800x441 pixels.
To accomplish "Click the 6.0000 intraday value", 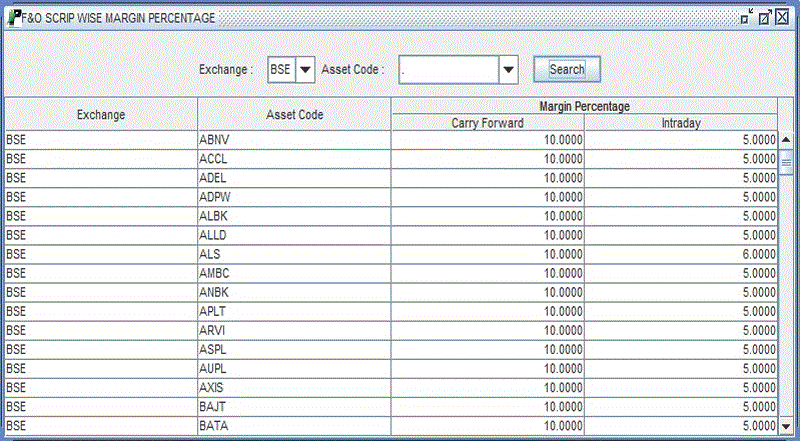I will click(x=680, y=254).
